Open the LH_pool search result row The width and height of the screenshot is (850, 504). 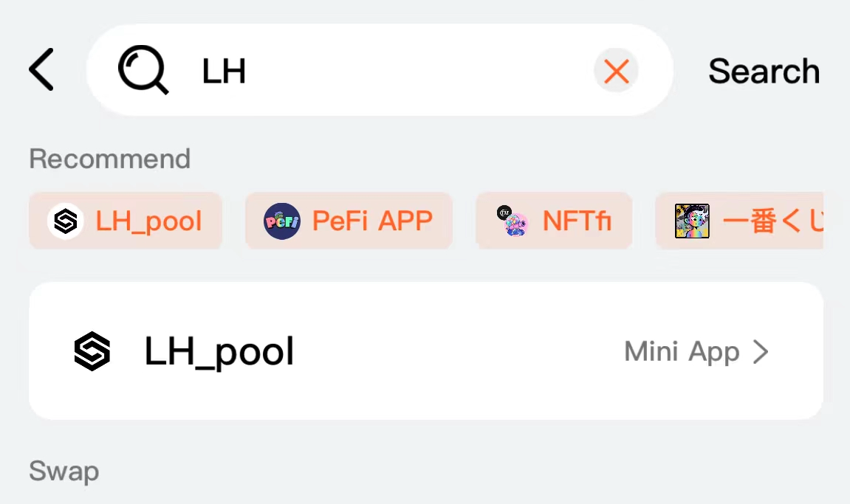click(426, 351)
